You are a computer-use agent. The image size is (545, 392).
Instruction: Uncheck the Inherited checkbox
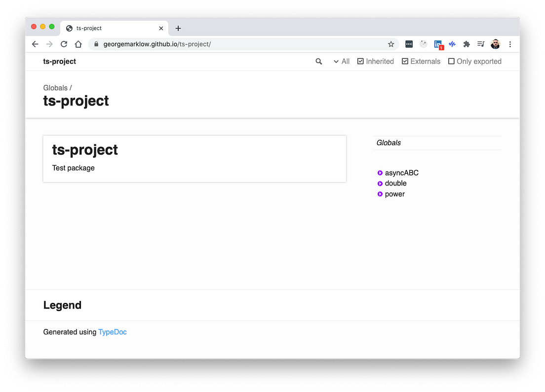[361, 61]
